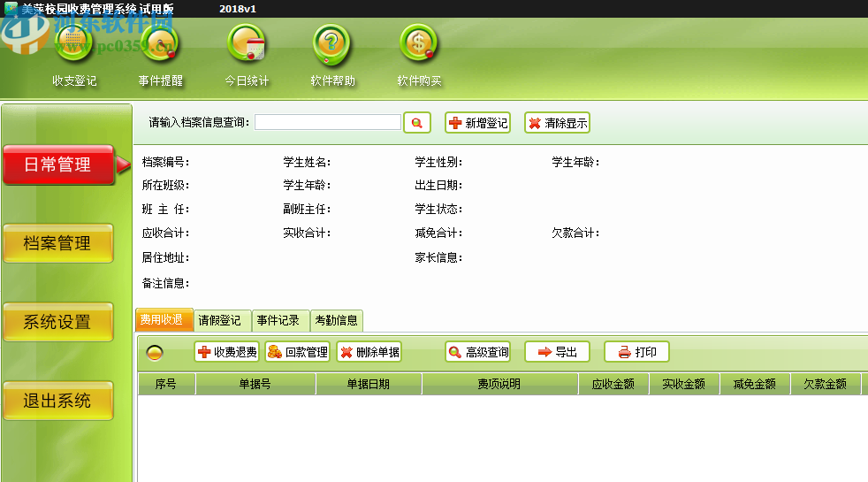Click the 减免合计 label
Viewport: 868px width, 482px height.
click(439, 233)
